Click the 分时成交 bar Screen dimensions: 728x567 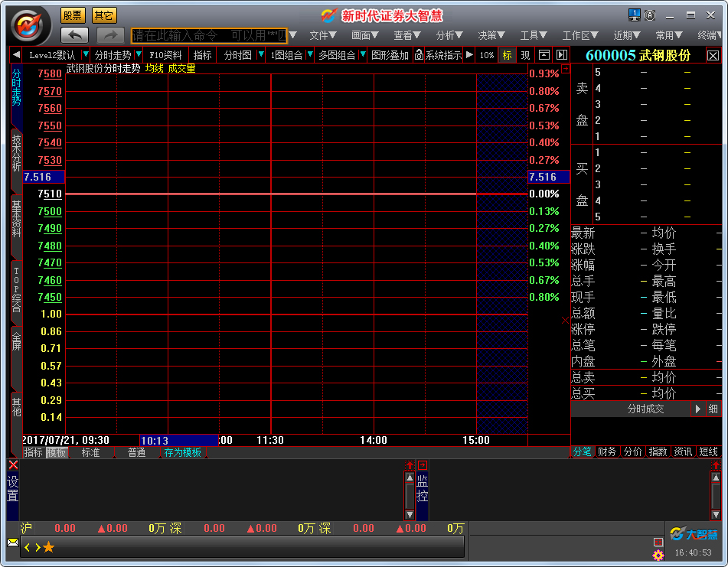[645, 409]
